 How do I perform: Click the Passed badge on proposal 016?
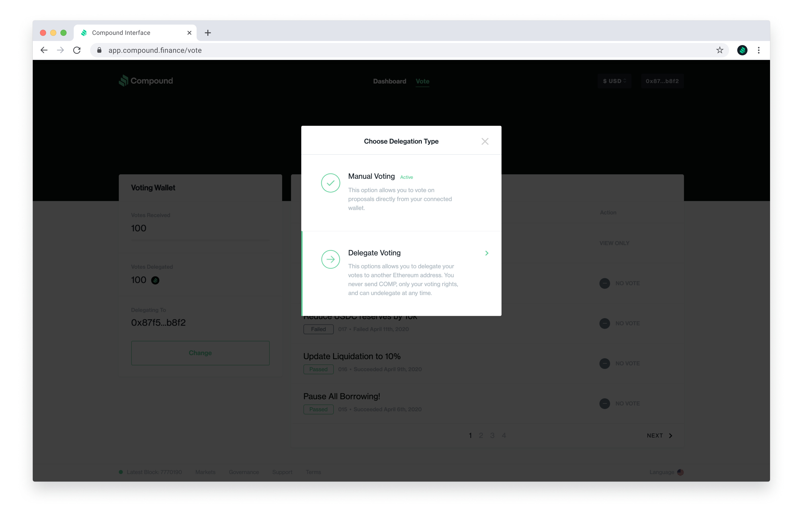[318, 369]
